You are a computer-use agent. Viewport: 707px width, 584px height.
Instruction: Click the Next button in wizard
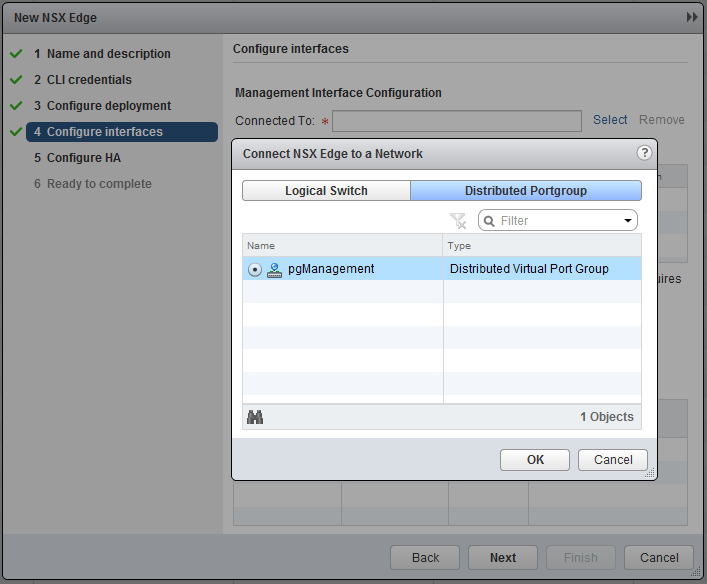[x=503, y=558]
